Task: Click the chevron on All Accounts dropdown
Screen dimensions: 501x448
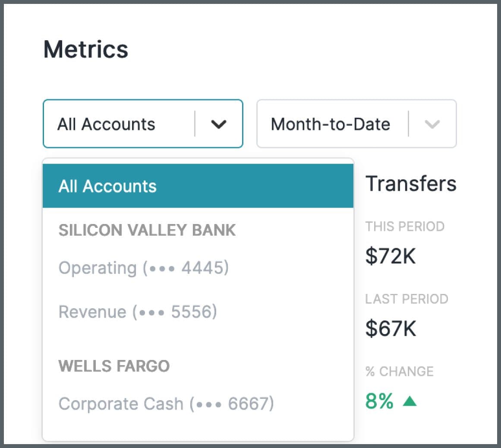Action: [219, 124]
